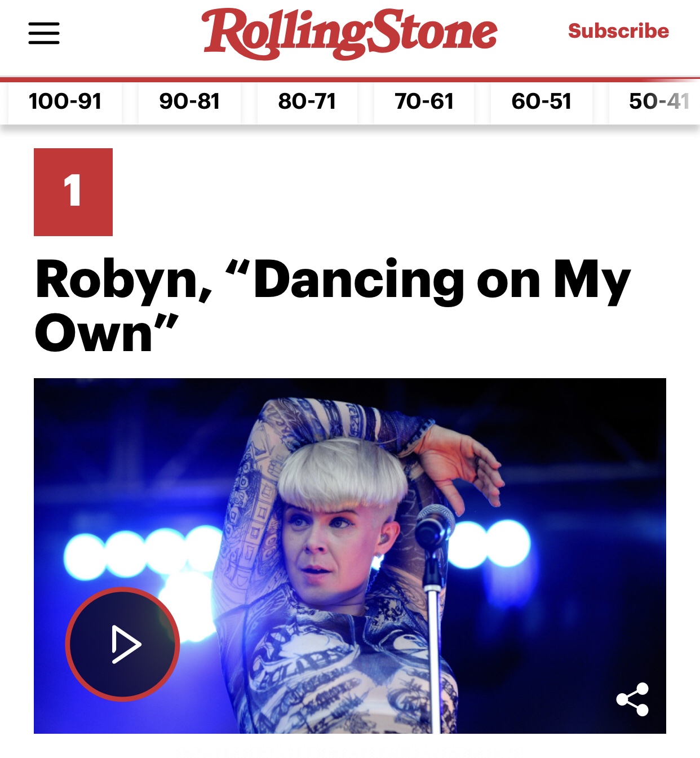Screen dimensions: 700x758
Task: Switch to the 80-71 ranking tab
Action: 307,101
